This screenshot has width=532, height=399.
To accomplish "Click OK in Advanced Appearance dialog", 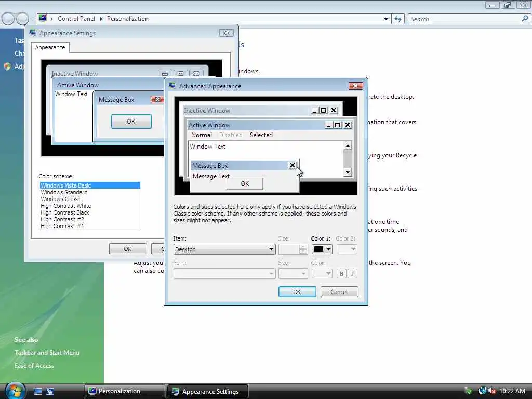I will (x=297, y=292).
